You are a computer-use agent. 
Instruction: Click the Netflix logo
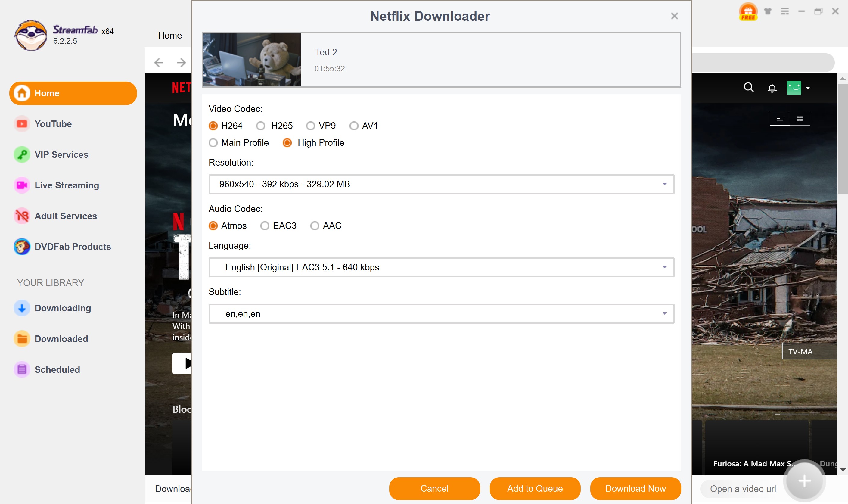(x=181, y=88)
